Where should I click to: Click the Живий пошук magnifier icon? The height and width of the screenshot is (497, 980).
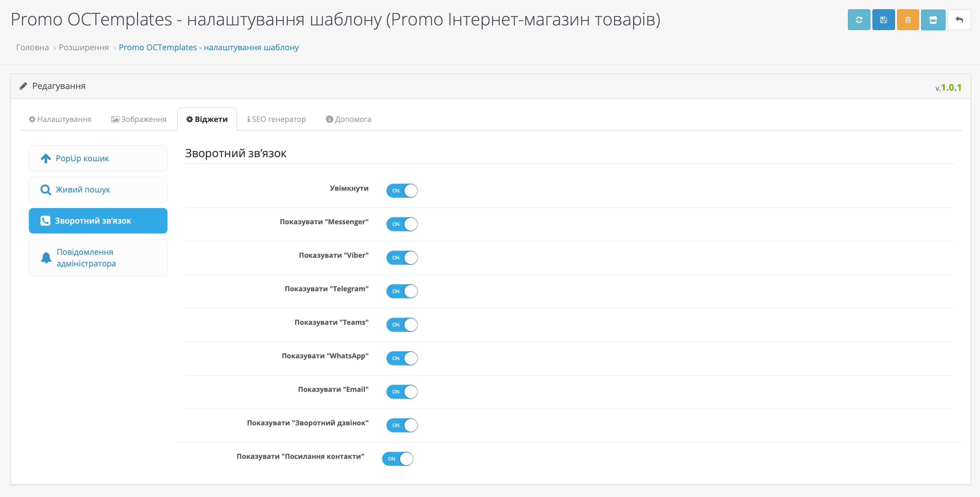pyautogui.click(x=46, y=190)
